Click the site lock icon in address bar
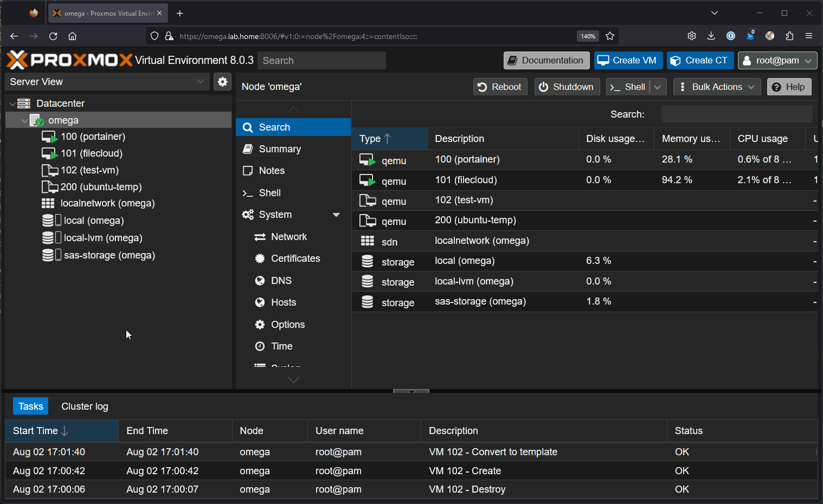 pyautogui.click(x=169, y=36)
